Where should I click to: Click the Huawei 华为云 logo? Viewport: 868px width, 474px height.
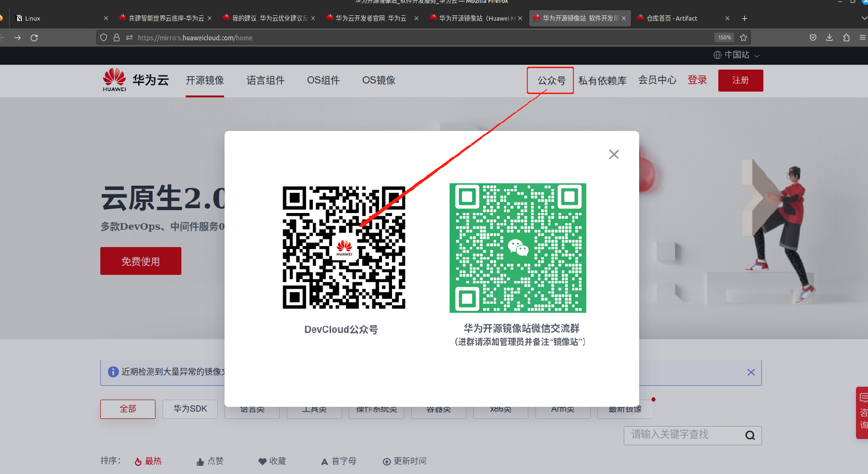pos(136,80)
